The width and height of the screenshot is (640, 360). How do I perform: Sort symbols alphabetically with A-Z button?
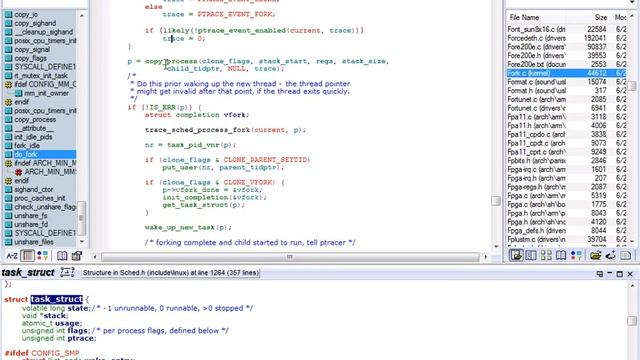pos(11,256)
